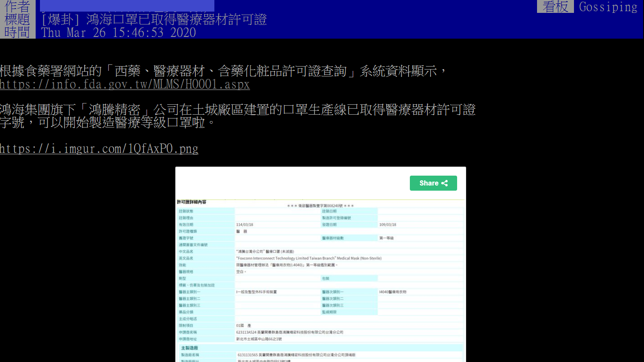Click the 114/03/18 expiry date value

coord(245,225)
